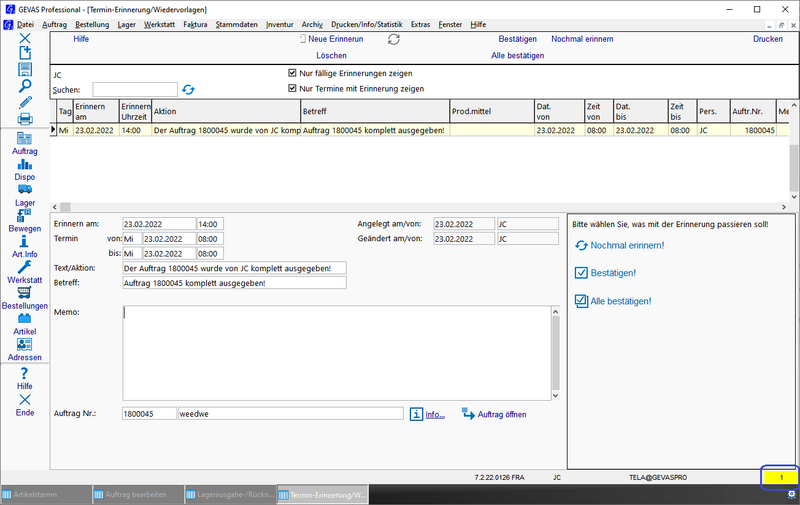Click into the Memo text area

(335, 350)
